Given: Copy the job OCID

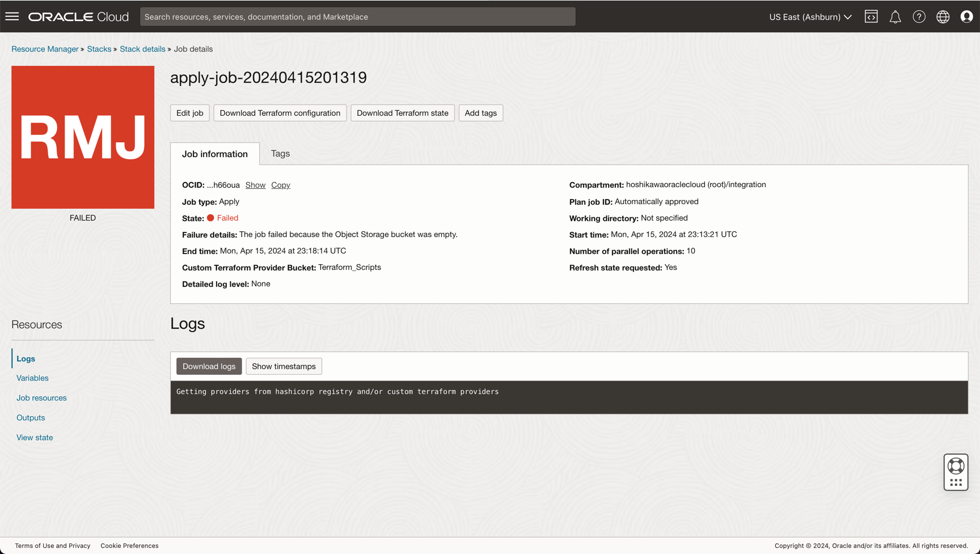Looking at the screenshot, I should [281, 185].
